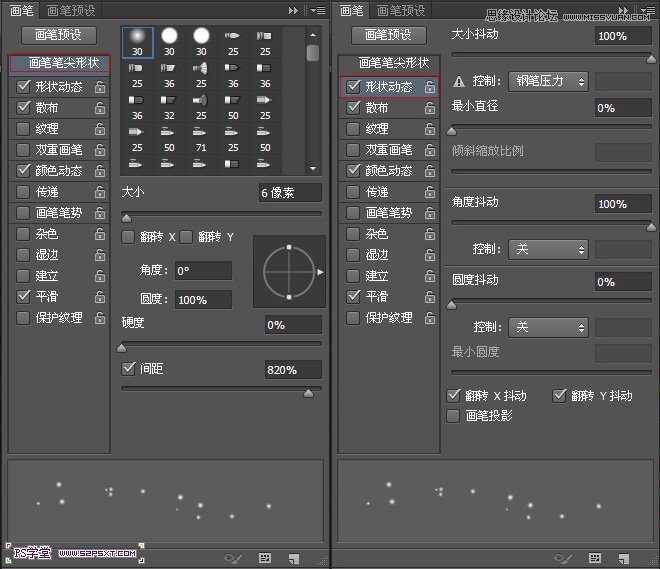The image size is (660, 569).
Task: Enable 画笔投影 checkbox
Action: pyautogui.click(x=453, y=416)
